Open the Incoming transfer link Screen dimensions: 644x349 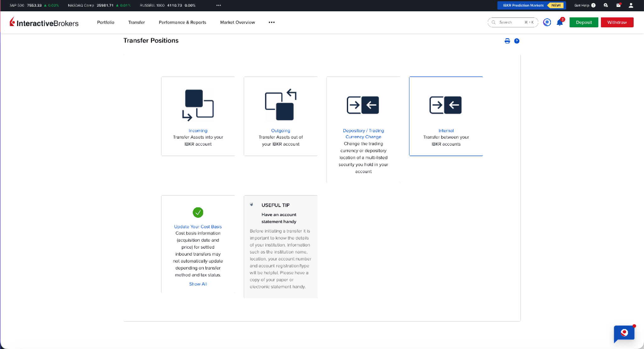(x=198, y=131)
